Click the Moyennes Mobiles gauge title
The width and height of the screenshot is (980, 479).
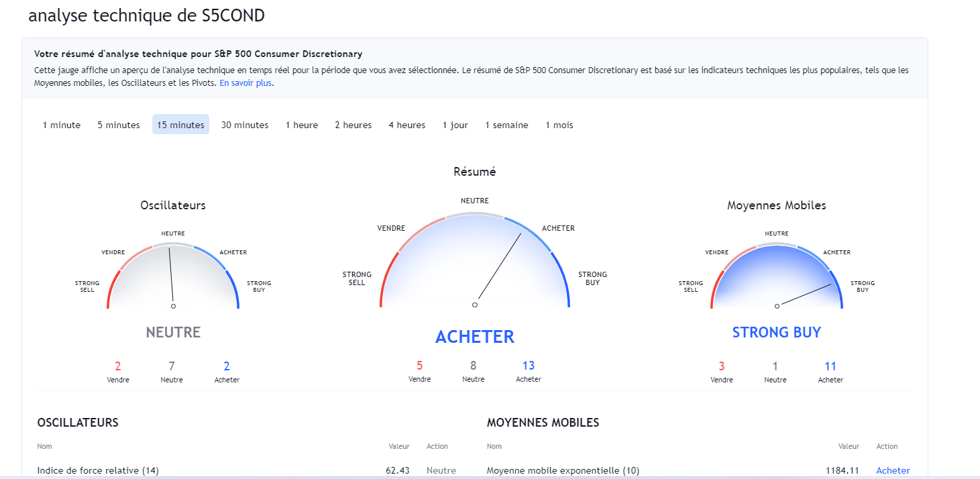pyautogui.click(x=777, y=205)
